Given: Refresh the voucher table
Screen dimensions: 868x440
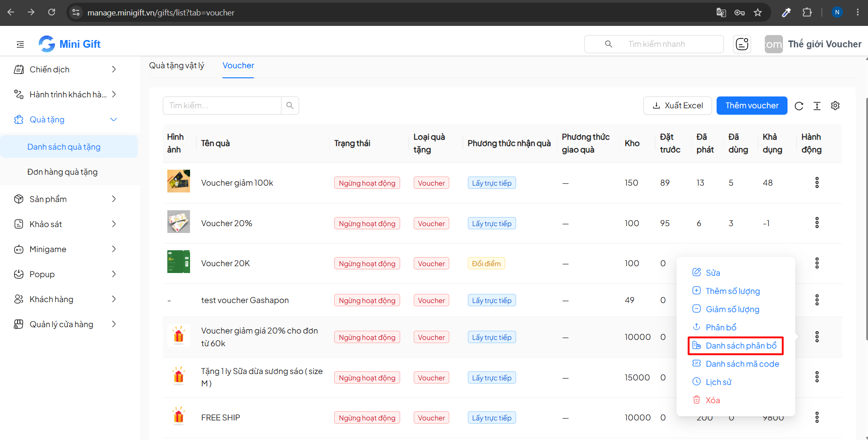Looking at the screenshot, I should [x=799, y=106].
